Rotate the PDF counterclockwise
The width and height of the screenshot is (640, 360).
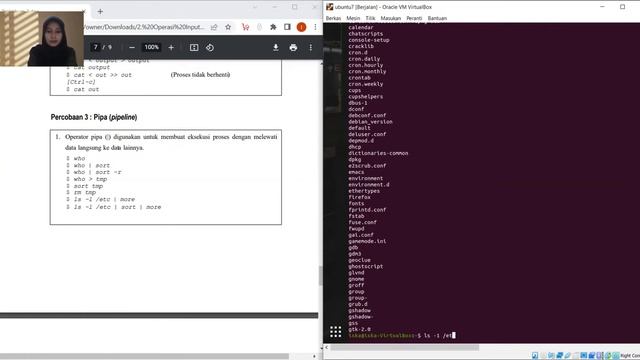[210, 47]
